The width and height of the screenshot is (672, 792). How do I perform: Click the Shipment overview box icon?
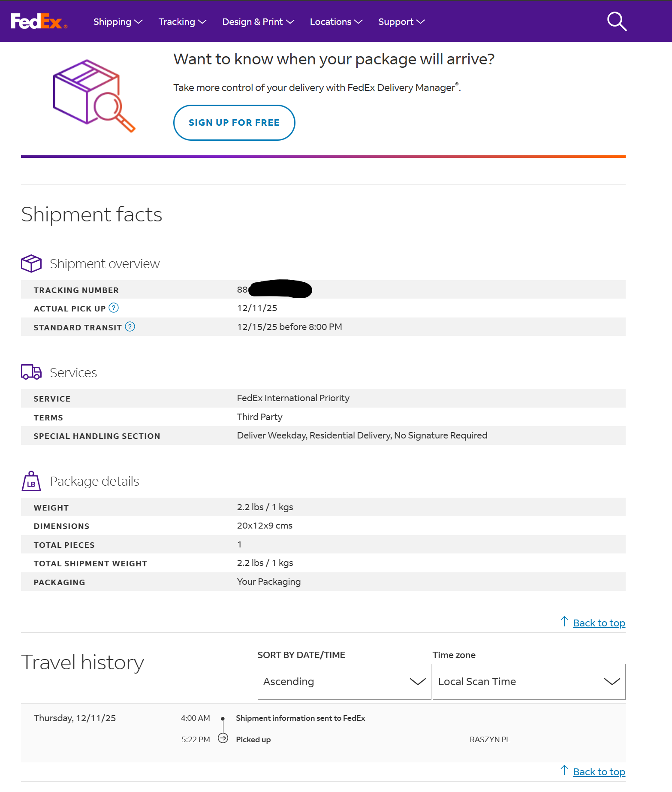click(x=31, y=263)
